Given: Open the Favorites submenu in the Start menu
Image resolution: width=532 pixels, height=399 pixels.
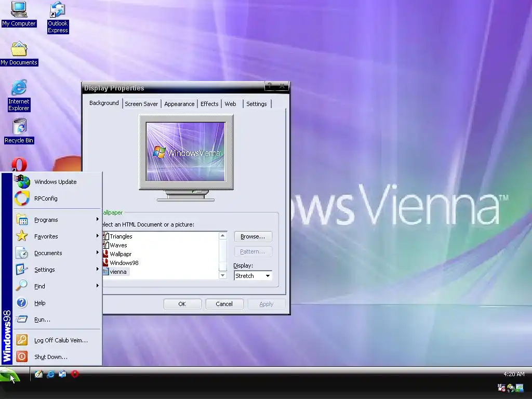Looking at the screenshot, I should (x=57, y=236).
